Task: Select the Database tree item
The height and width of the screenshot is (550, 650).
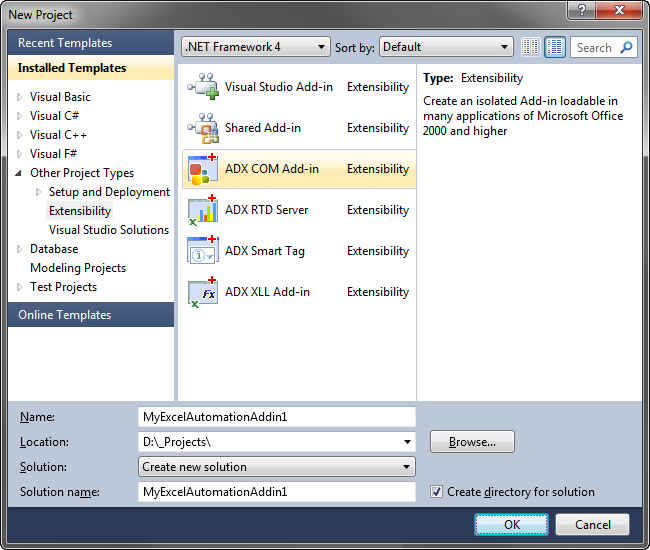Action: [x=54, y=249]
